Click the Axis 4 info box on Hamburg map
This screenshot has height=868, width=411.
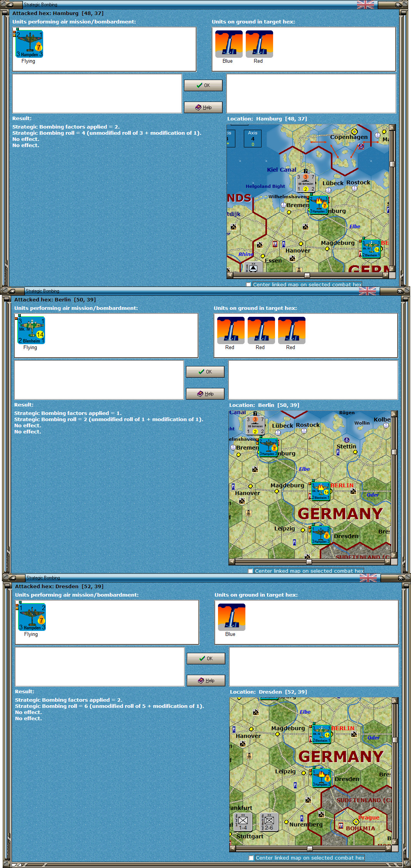[253, 138]
